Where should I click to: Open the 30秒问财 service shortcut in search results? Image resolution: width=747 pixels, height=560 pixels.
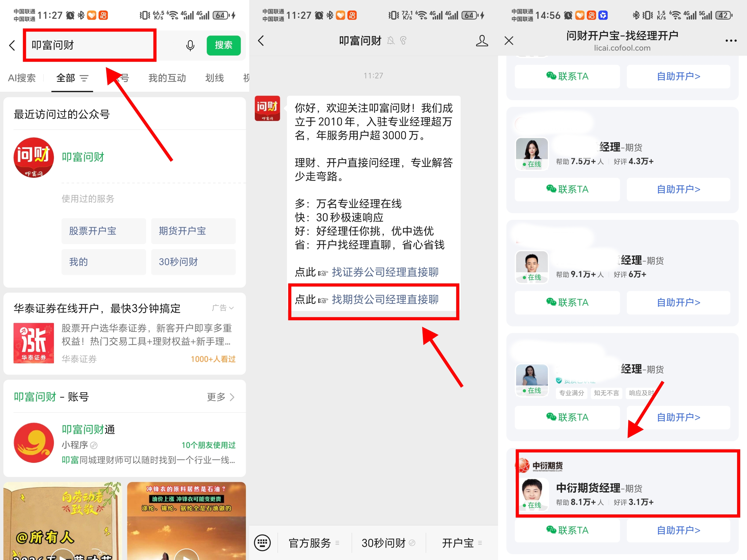pos(193,262)
